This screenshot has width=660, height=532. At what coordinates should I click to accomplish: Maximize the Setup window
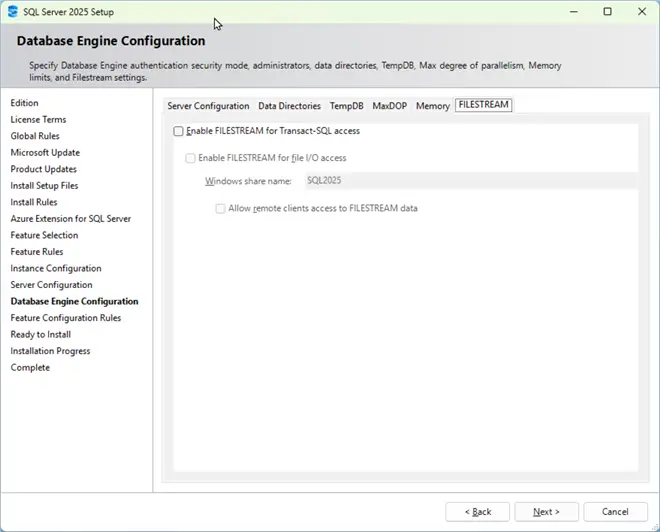point(607,11)
